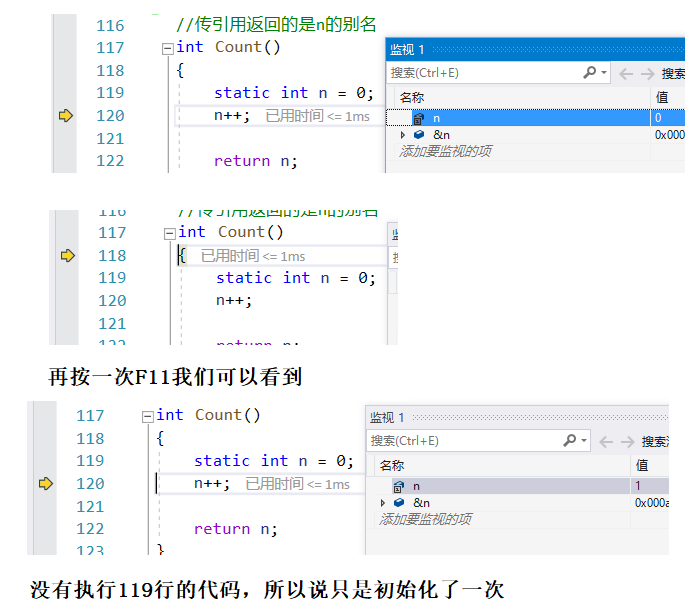Click back arrow in top watch window
Image resolution: width=685 pixels, height=615 pixels.
point(626,74)
